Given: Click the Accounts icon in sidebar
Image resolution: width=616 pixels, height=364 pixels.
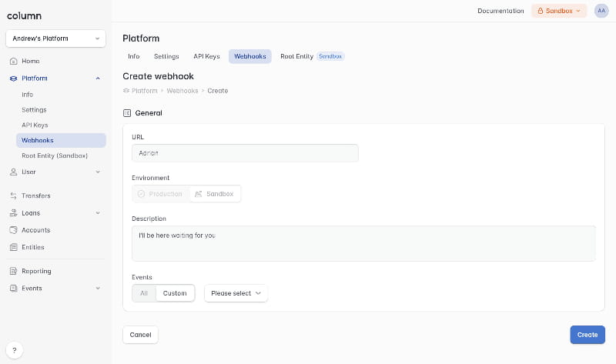Looking at the screenshot, I should 13,230.
